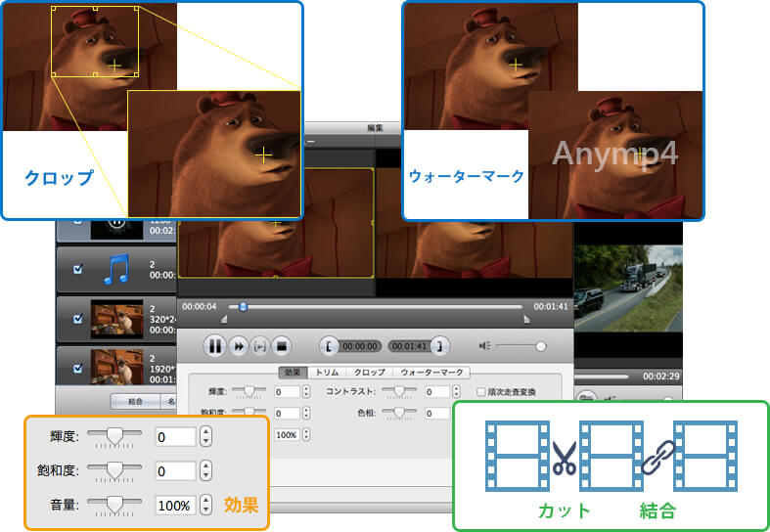Click the 編集 window title
The height and width of the screenshot is (532, 770).
(x=375, y=128)
